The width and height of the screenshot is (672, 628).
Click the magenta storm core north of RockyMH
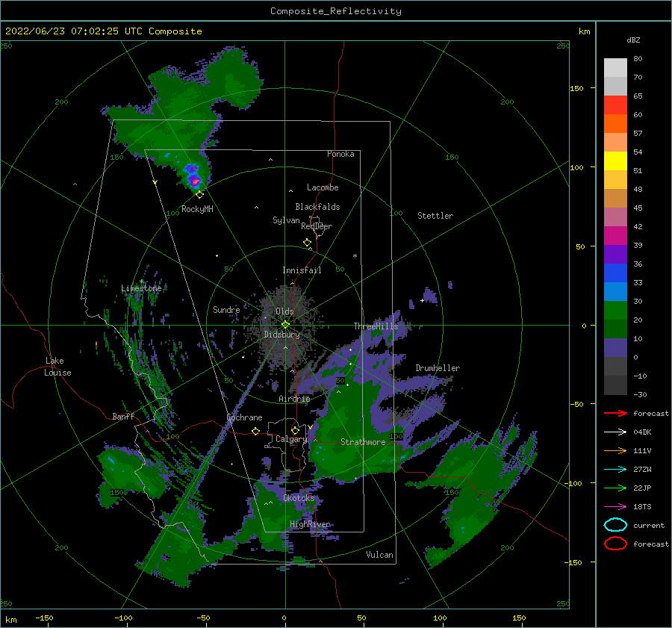pos(195,181)
